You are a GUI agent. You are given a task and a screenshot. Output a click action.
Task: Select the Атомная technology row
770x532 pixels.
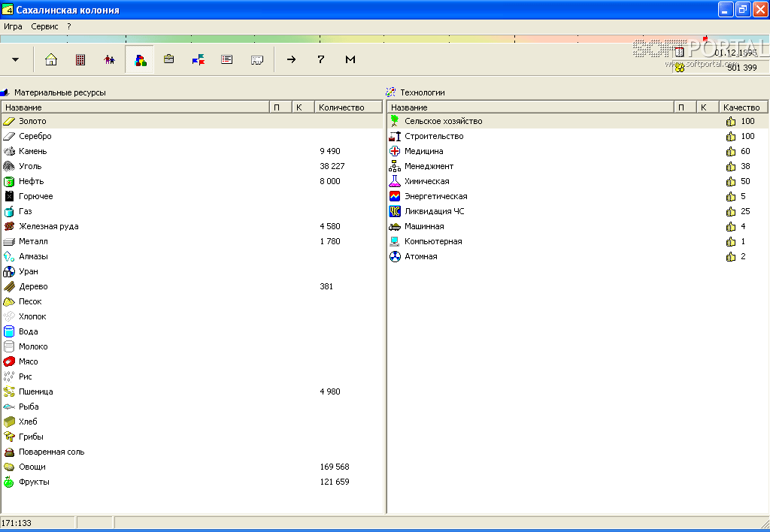click(x=420, y=256)
